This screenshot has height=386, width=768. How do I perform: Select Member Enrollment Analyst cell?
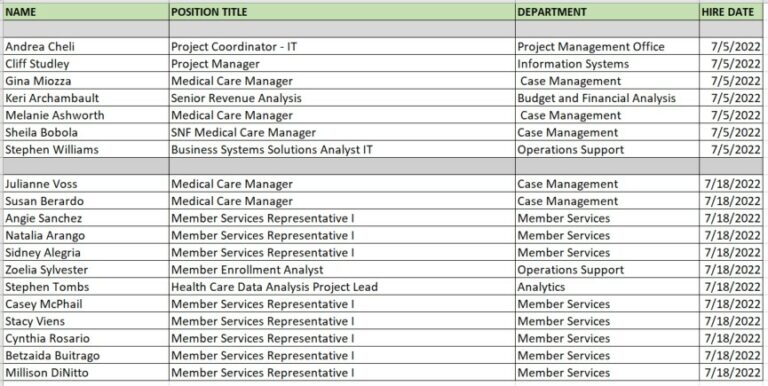[x=342, y=269]
